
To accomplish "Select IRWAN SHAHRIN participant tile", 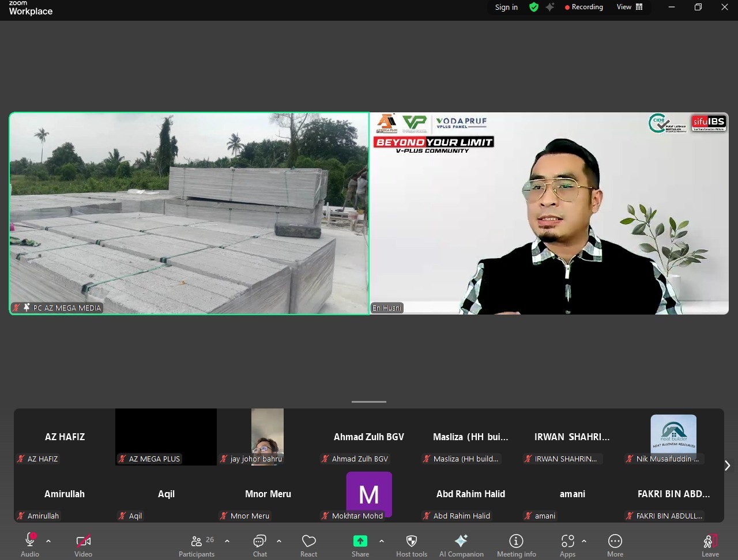I will coord(572,437).
